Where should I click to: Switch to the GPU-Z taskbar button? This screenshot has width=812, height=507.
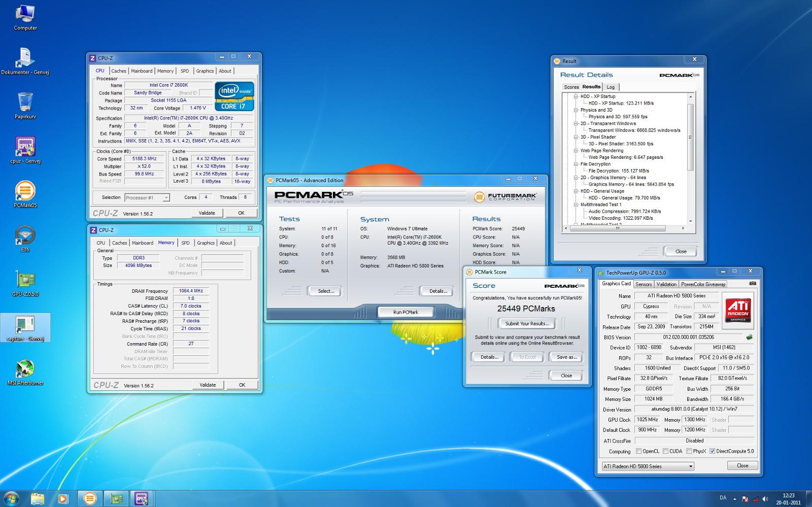116,498
